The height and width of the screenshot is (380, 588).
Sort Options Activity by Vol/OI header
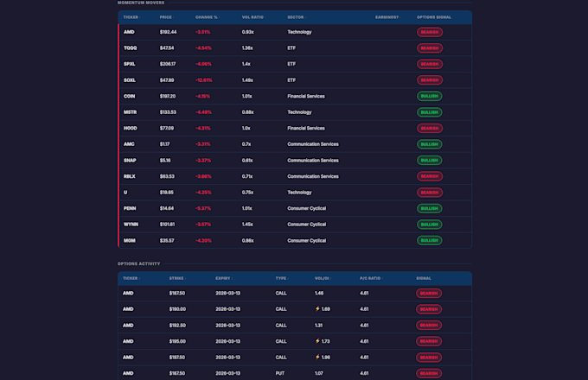[x=323, y=278]
